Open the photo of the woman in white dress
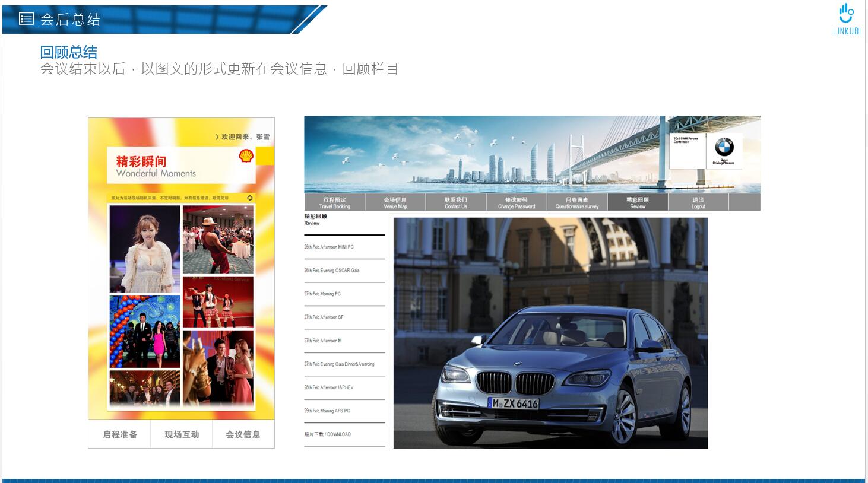 click(x=145, y=249)
